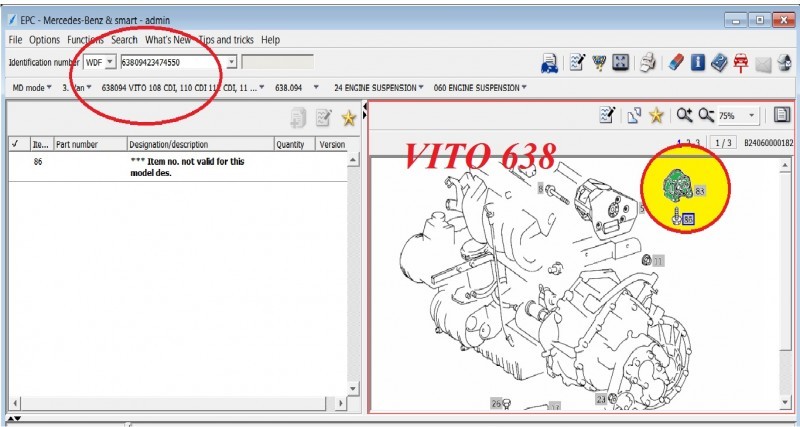Click the parts list horizontal scroll right arrow
Screen dimensions: 800x427
click(341, 403)
